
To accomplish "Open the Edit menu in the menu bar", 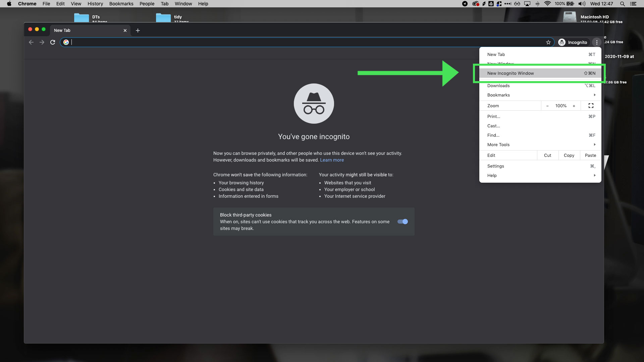I will 60,4.
